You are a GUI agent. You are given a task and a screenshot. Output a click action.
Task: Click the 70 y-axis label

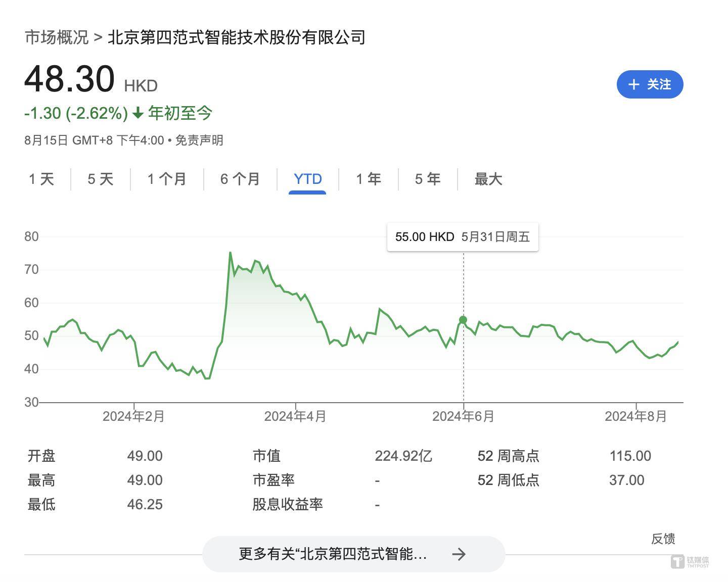pos(31,269)
